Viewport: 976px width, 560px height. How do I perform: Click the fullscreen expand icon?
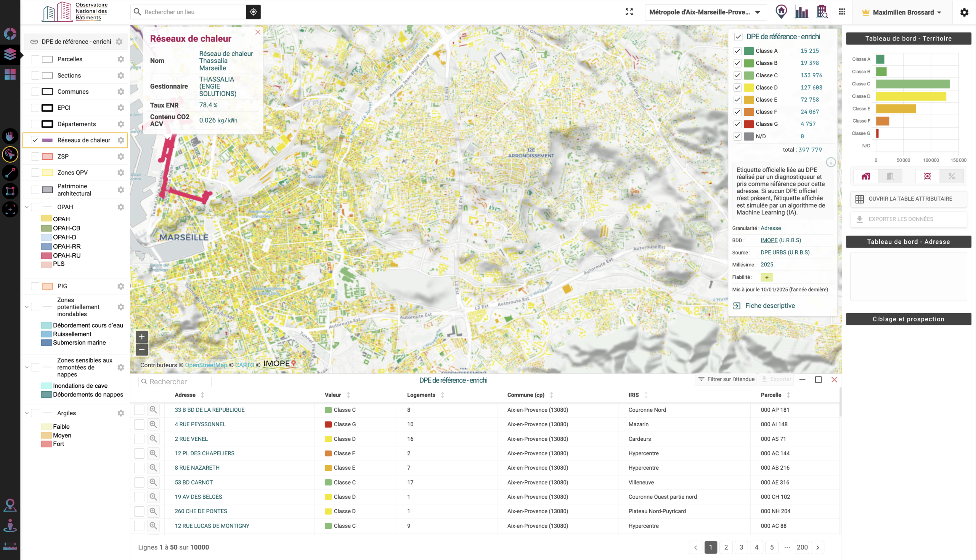click(x=629, y=12)
